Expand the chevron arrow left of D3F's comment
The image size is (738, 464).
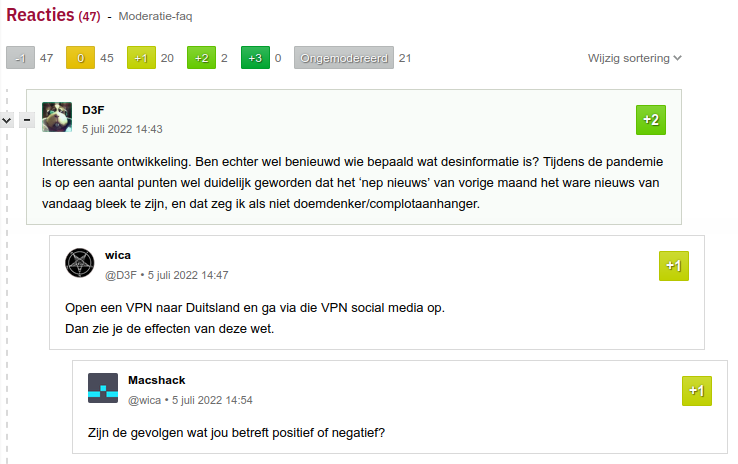(7, 120)
